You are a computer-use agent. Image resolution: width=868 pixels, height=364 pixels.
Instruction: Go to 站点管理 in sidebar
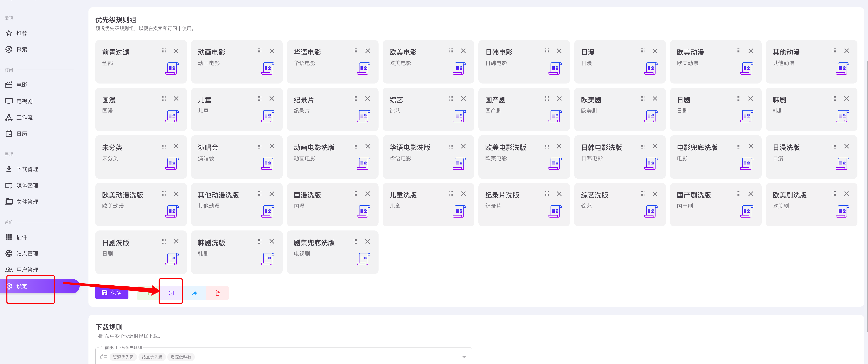(27, 253)
